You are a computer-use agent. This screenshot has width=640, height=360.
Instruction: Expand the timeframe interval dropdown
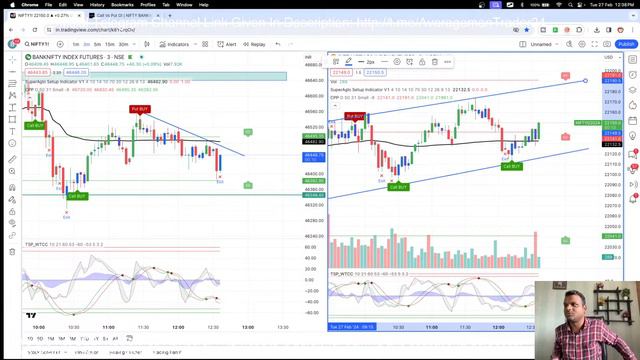134,44
